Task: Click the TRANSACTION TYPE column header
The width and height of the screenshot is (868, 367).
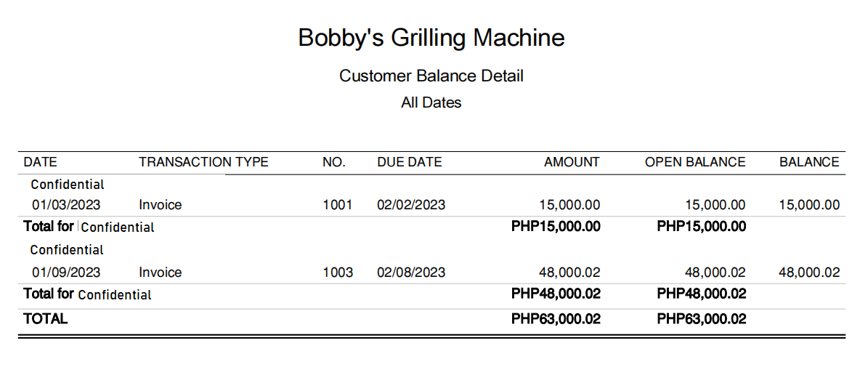Action: [203, 162]
